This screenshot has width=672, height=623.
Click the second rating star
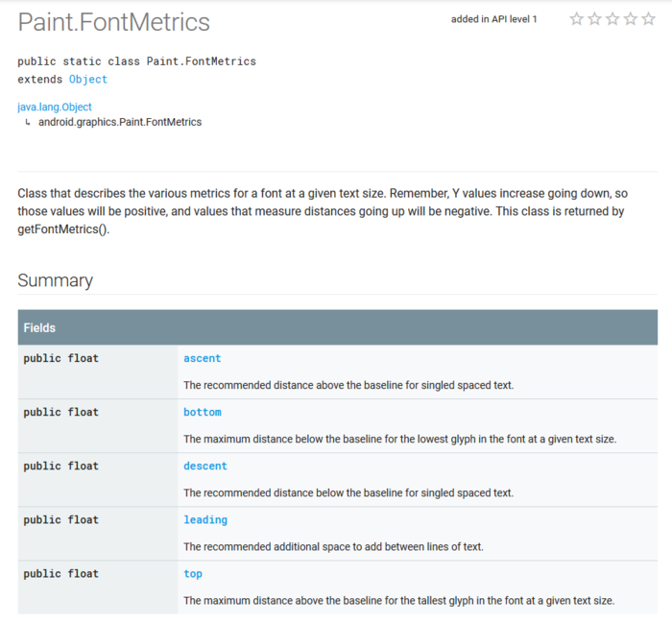click(x=594, y=19)
